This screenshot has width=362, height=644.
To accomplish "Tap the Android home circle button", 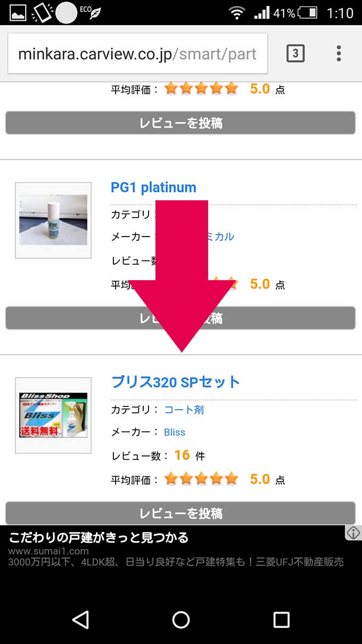I will pyautogui.click(x=181, y=619).
